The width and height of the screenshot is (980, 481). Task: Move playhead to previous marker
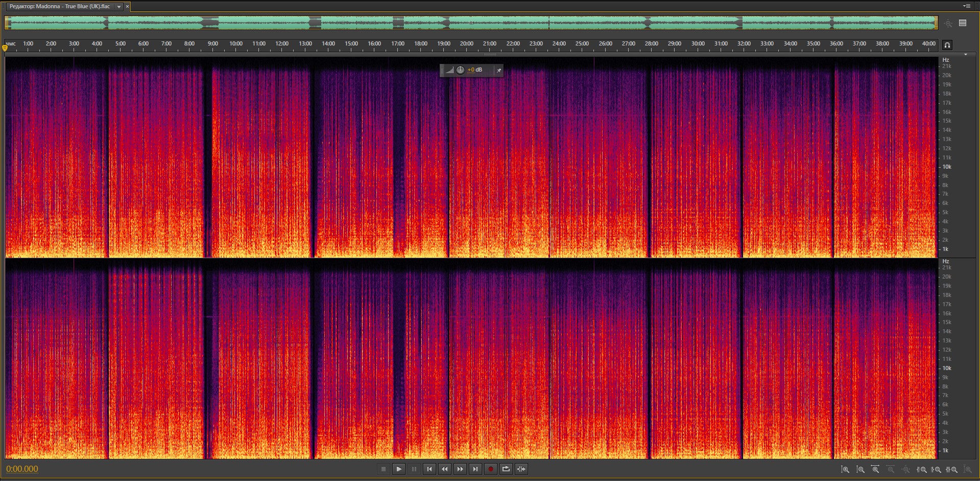429,469
